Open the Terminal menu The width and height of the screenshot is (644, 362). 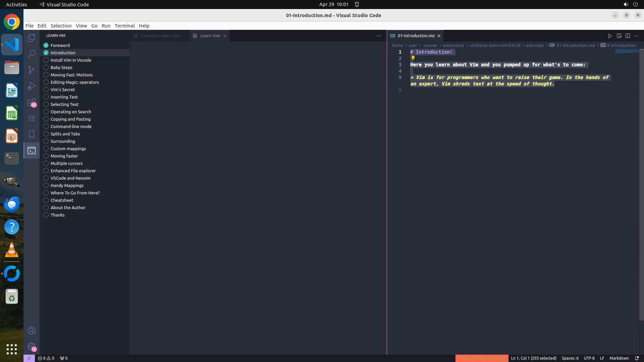[x=124, y=26]
